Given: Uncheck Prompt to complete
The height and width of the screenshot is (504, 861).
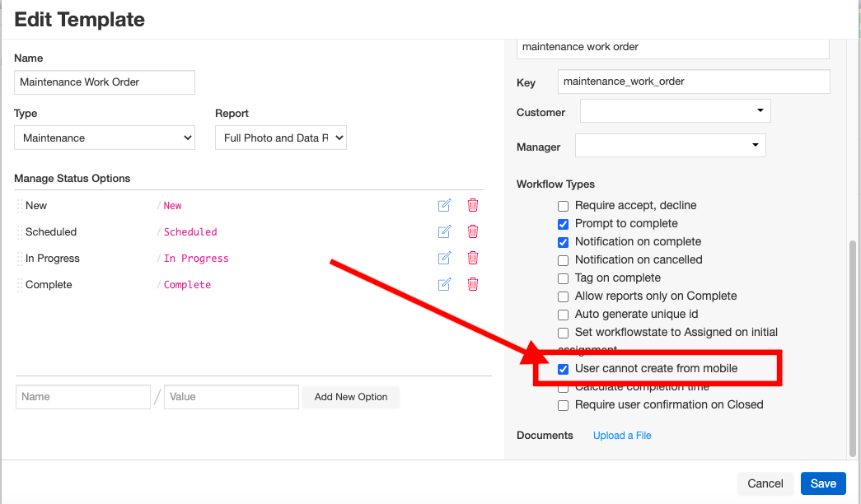Looking at the screenshot, I should (564, 224).
